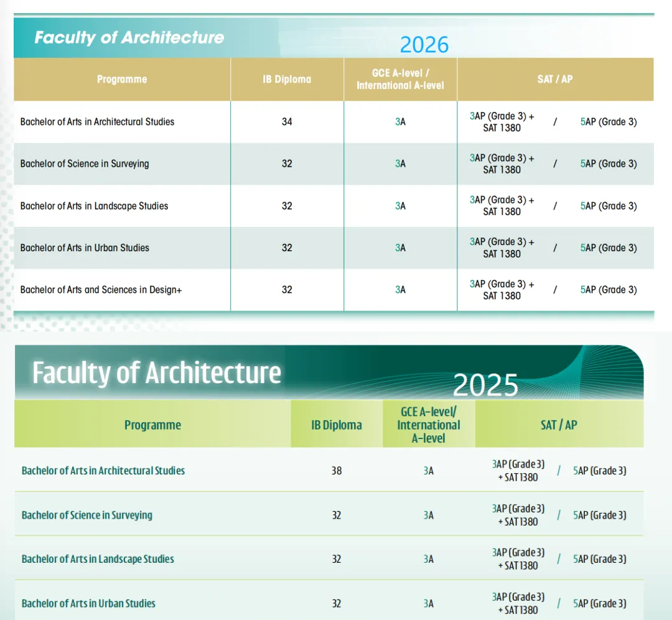Click 5AP (Grade 3) for Design+ programme

(x=609, y=289)
